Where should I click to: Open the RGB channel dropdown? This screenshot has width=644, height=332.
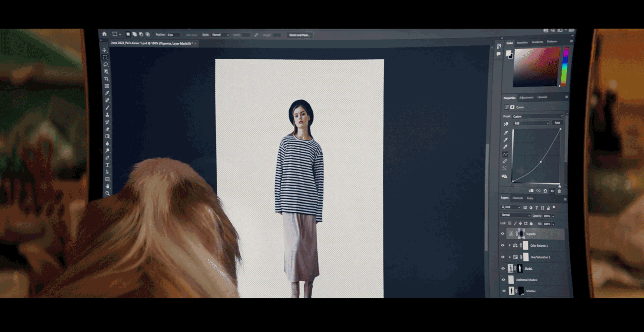click(531, 123)
